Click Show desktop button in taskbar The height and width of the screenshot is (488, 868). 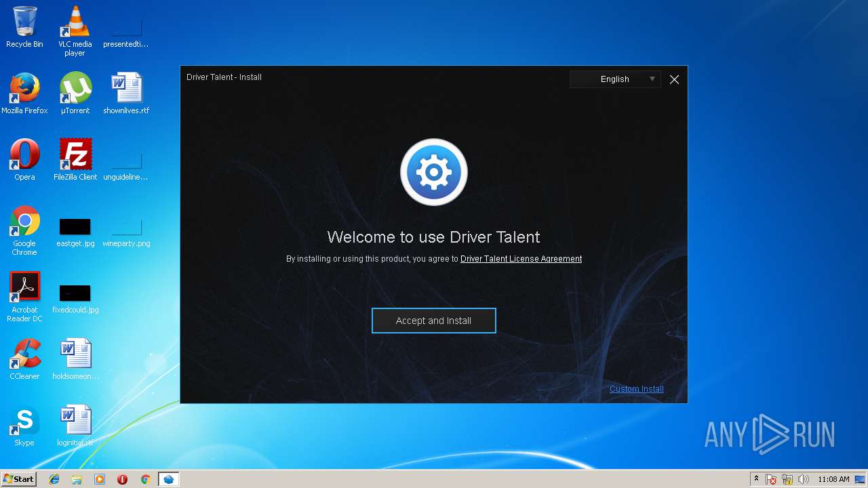(x=861, y=479)
